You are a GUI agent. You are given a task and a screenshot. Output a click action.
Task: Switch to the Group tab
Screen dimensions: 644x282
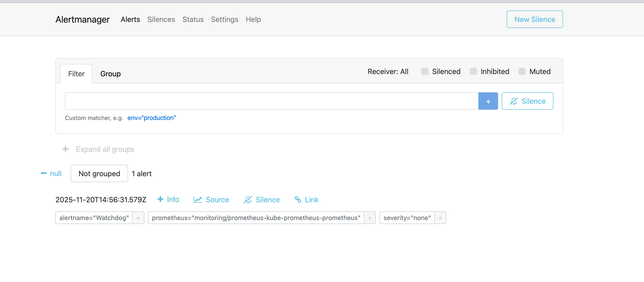110,74
